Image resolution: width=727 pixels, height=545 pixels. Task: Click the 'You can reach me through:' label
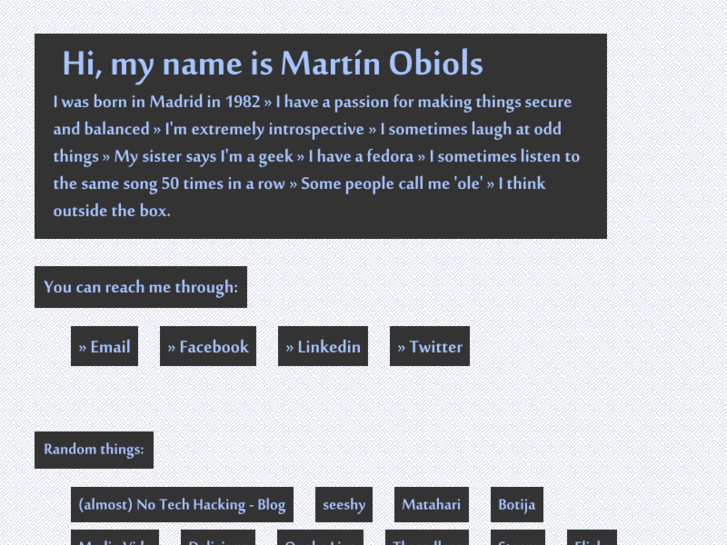coord(140,287)
